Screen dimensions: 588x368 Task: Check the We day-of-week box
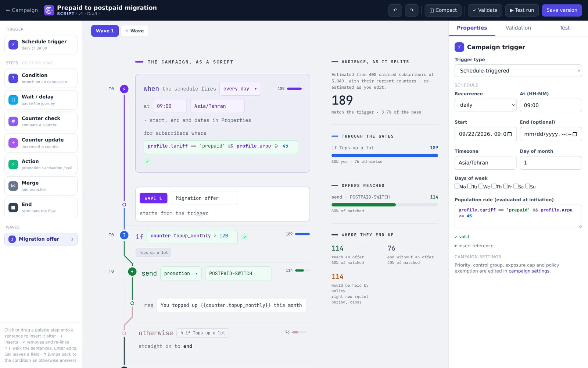click(481, 186)
